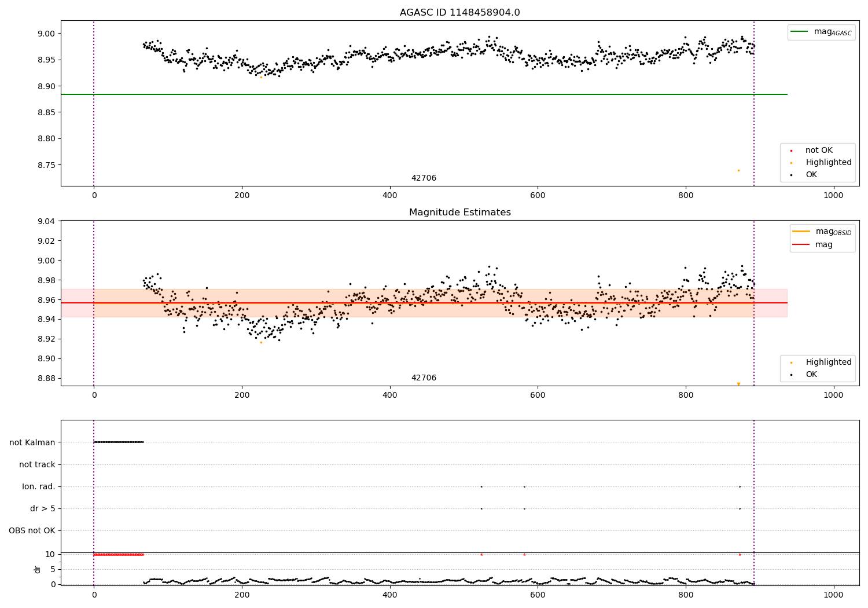Click the first isolated red triangle near x=525
This screenshot has width=868, height=608.
(x=481, y=554)
